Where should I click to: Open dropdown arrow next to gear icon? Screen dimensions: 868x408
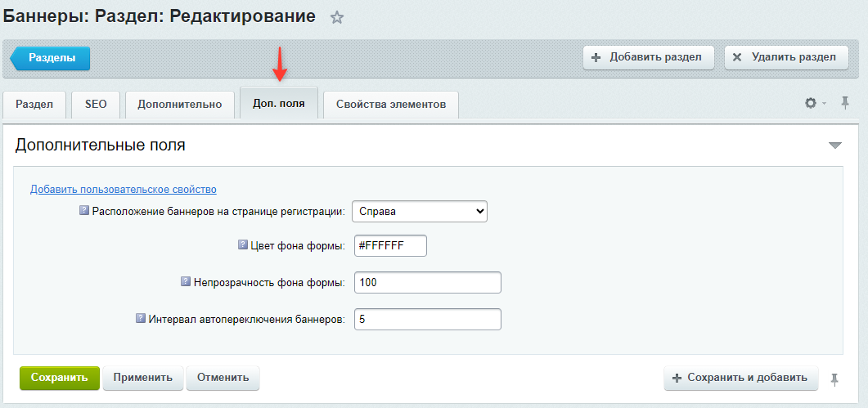[824, 104]
